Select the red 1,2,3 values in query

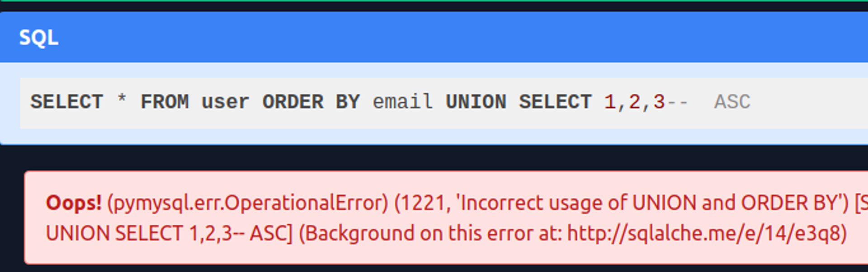[x=635, y=102]
